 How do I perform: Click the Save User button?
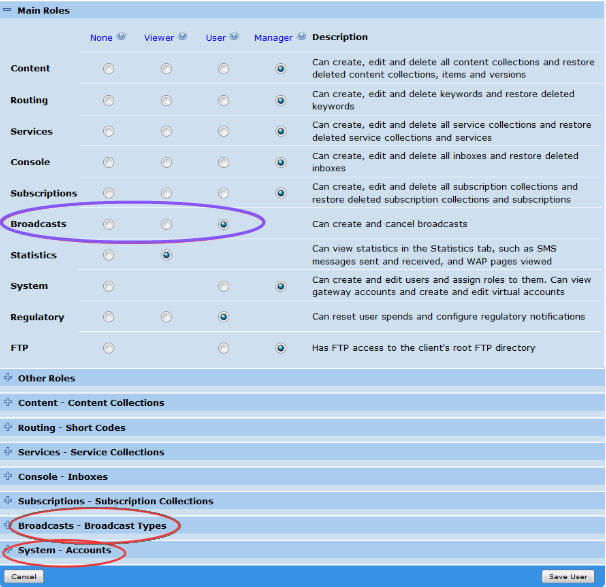click(x=568, y=576)
